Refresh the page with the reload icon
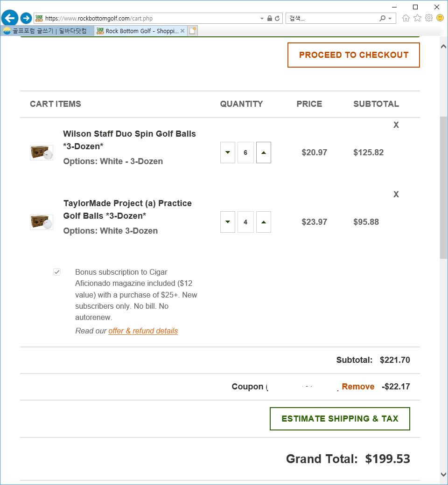Screen dimensions: 448x485 [277, 19]
